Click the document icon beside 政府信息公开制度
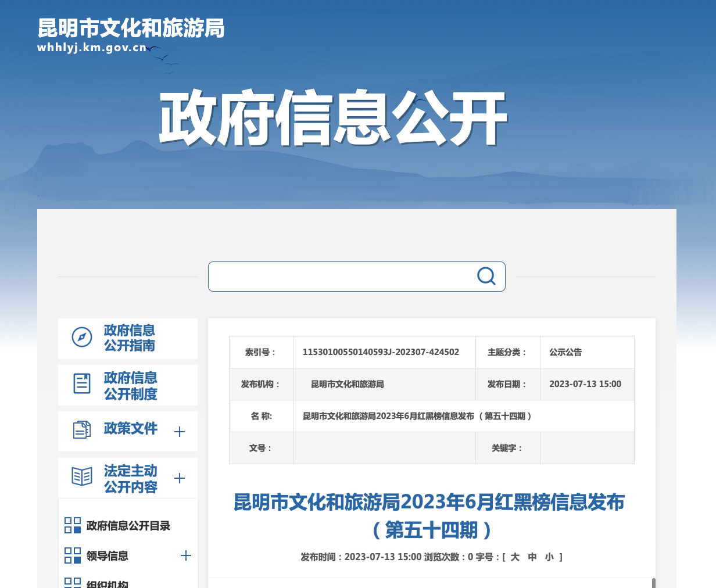Screen dimensions: 716x588 pos(82,383)
